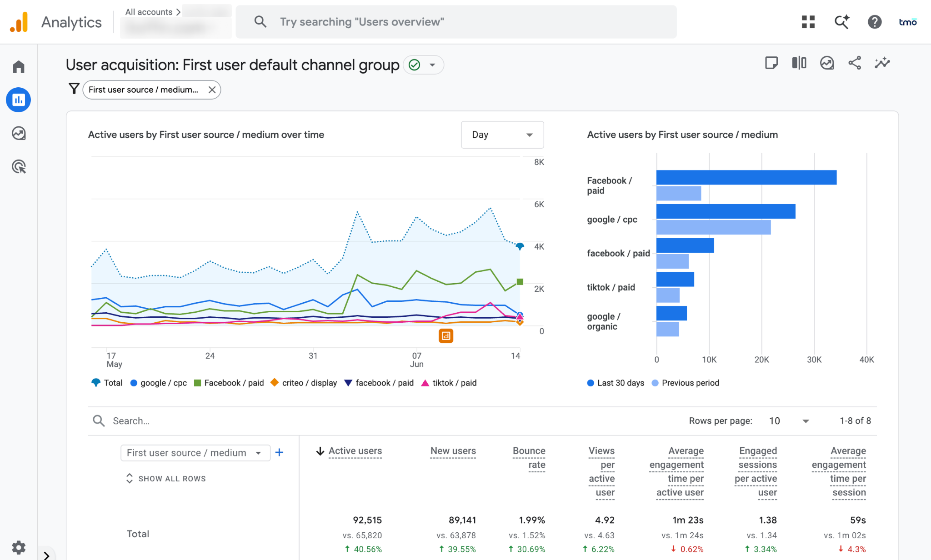The height and width of the screenshot is (560, 931).
Task: Sort by Average engagement time per active user
Action: coord(677,471)
